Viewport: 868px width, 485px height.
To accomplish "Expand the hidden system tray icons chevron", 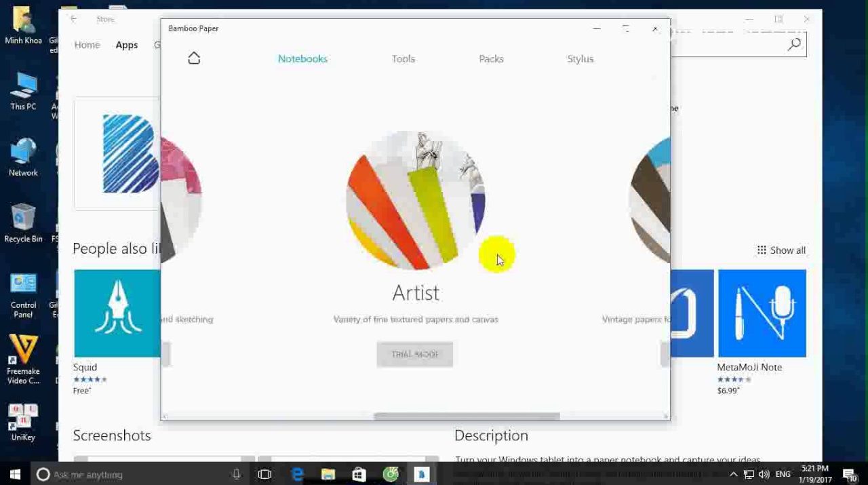I will pos(733,474).
